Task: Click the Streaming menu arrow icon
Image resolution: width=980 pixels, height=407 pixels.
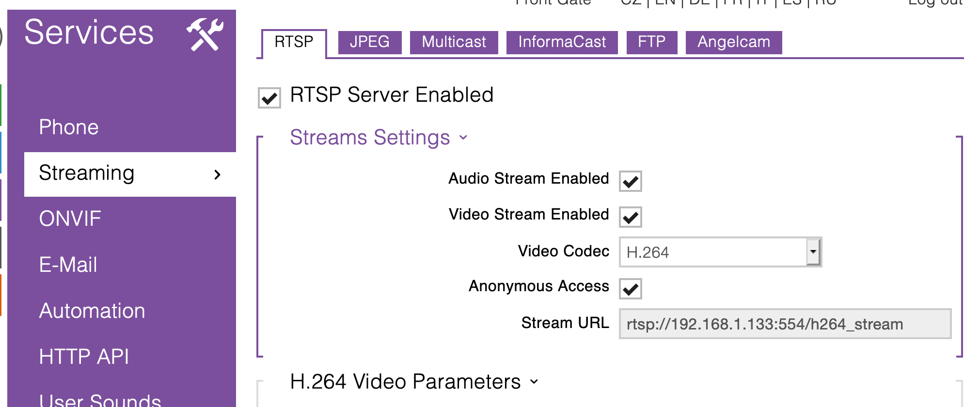Action: point(217,174)
